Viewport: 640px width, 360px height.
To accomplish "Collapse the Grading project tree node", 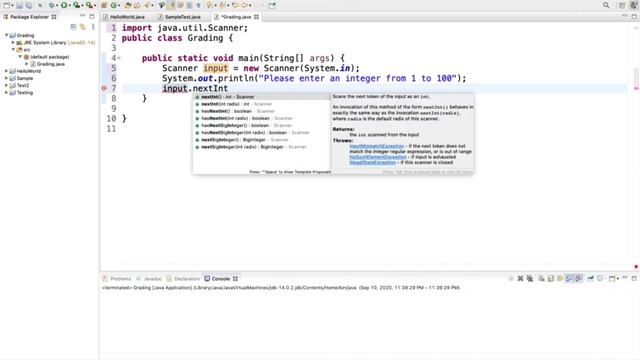I will pyautogui.click(x=6, y=36).
